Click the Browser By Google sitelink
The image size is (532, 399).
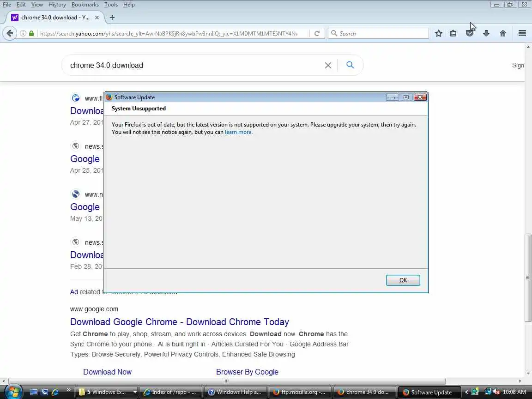(247, 372)
